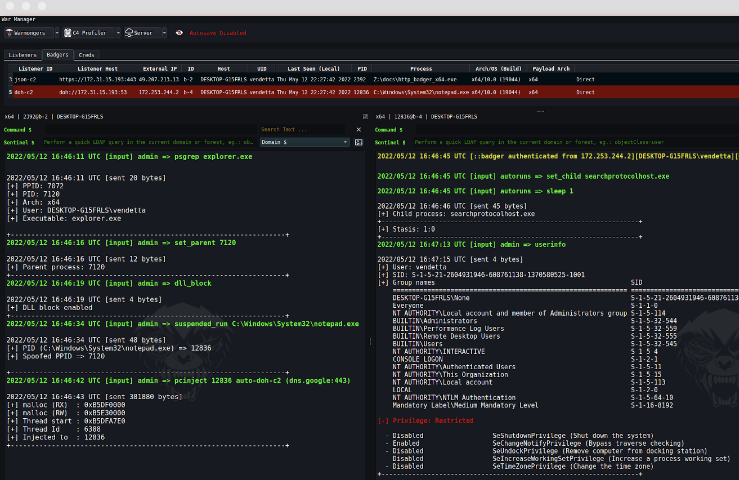
Task: Focus the left Command input field
Action: (151, 130)
